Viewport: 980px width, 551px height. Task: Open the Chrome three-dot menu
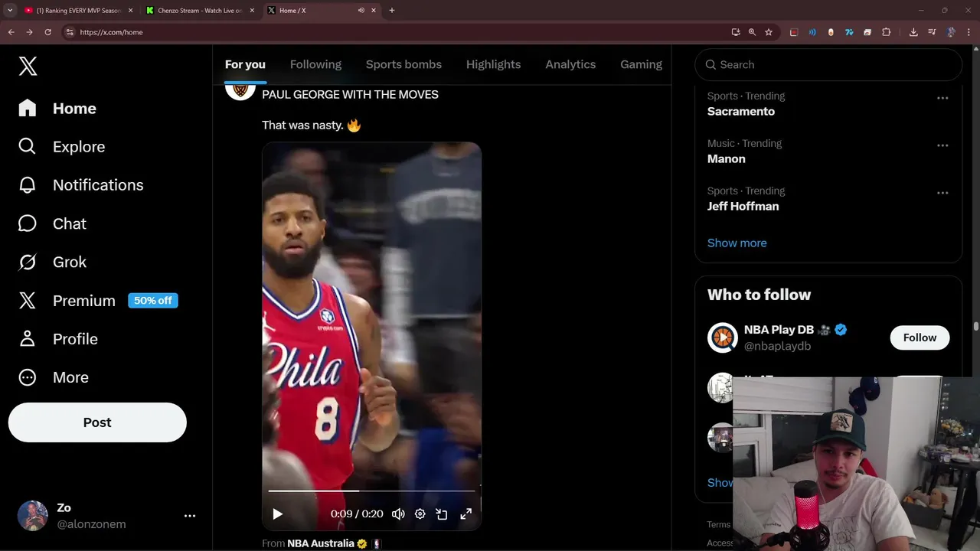pos(969,32)
